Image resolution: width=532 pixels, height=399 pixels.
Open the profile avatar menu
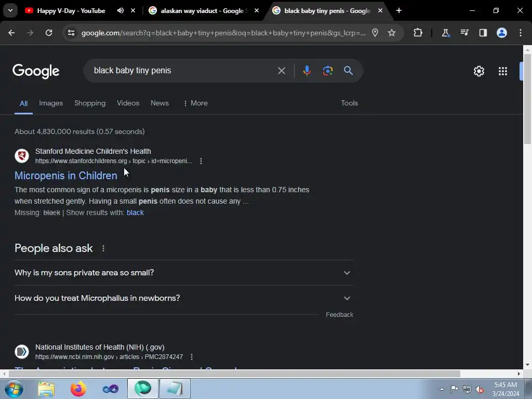click(502, 33)
